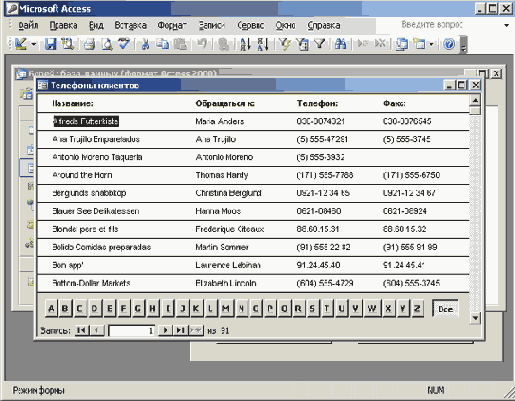Click the record number field showing 1
Screen dimensions: 515x401
132,331
